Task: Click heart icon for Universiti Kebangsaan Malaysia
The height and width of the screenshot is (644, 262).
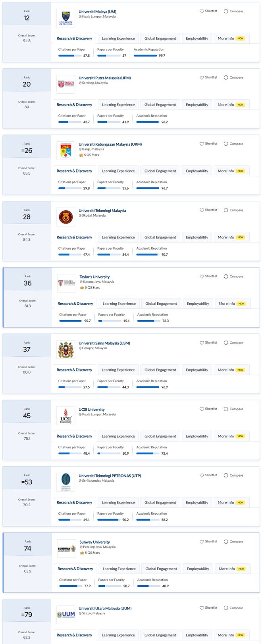Action: pos(202,144)
